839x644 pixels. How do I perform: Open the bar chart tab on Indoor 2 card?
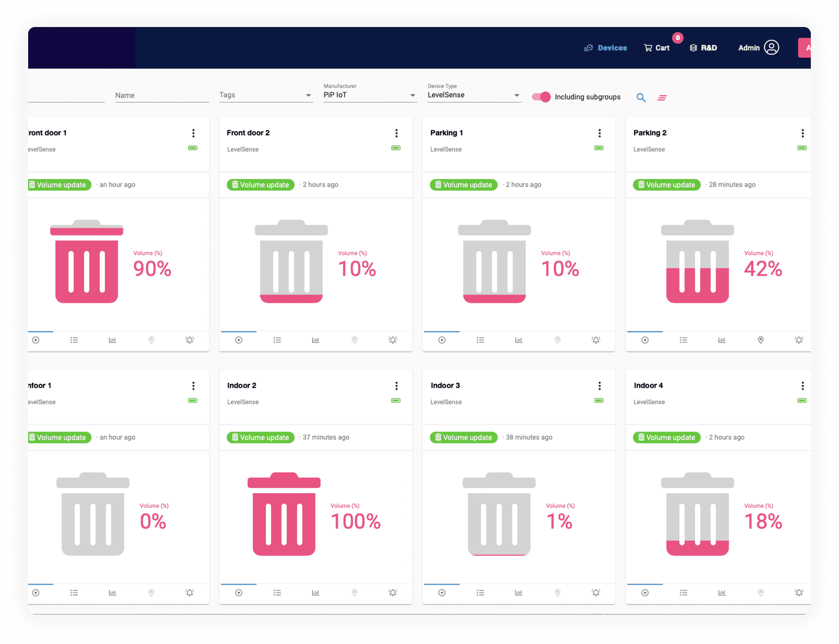pyautogui.click(x=315, y=593)
